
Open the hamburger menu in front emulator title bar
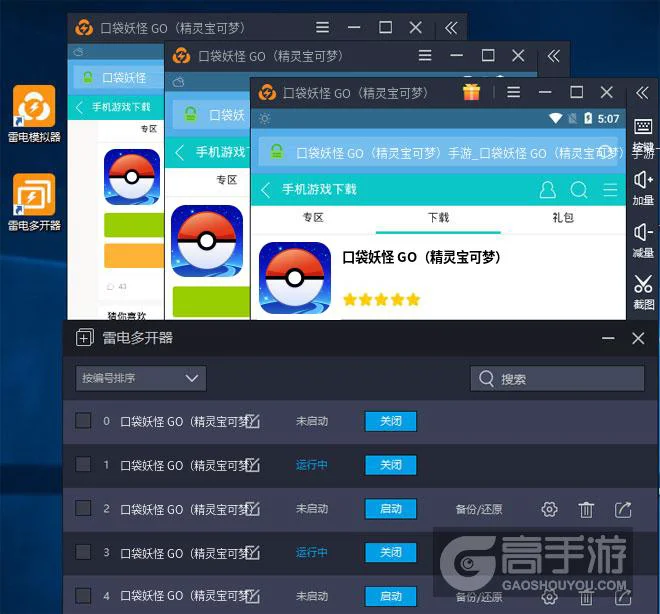pyautogui.click(x=514, y=92)
